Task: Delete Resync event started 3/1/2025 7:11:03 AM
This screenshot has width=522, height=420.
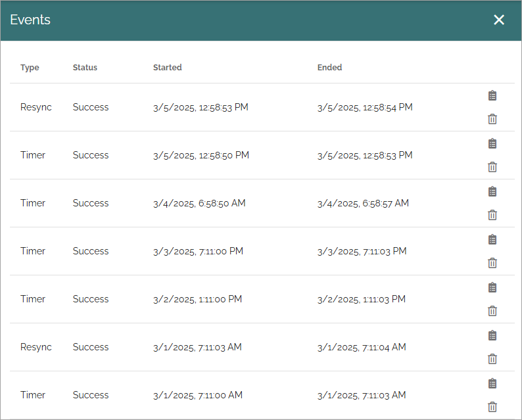Action: click(492, 359)
